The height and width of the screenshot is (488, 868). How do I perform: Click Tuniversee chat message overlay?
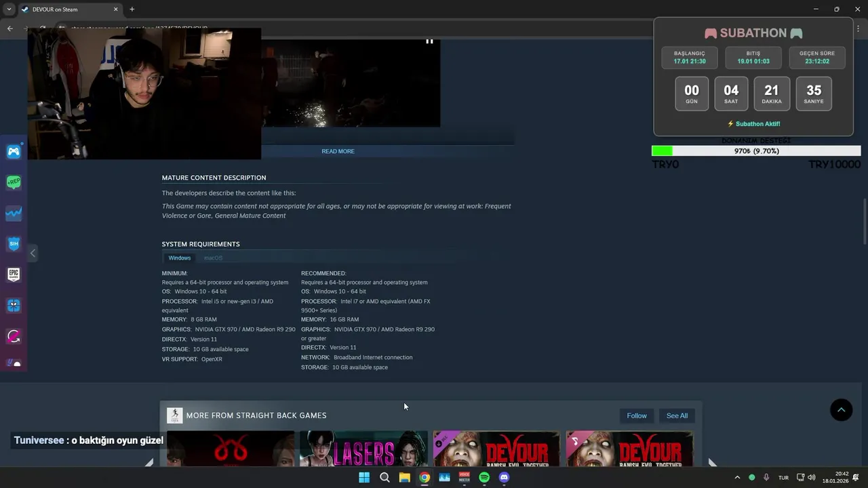[x=89, y=441]
